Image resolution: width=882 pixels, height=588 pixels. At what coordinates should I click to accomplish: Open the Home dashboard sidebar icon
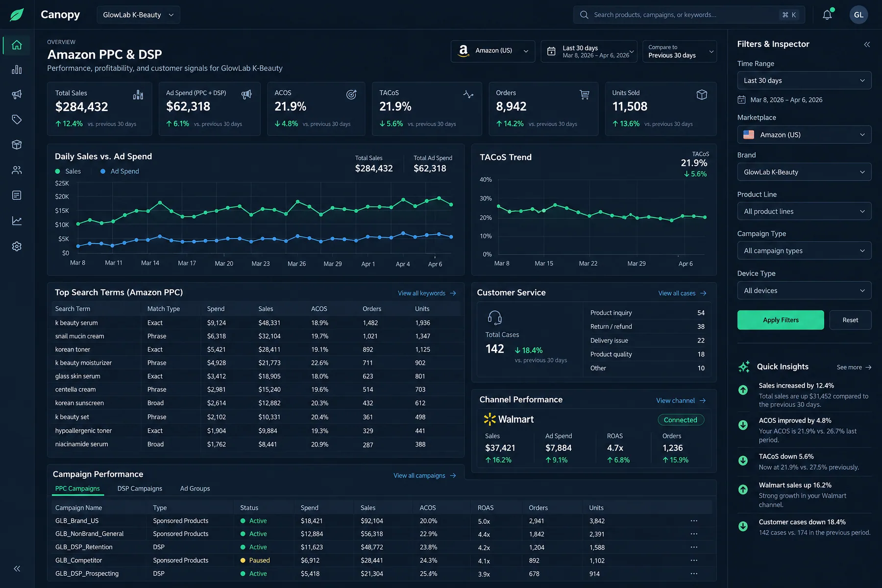17,45
